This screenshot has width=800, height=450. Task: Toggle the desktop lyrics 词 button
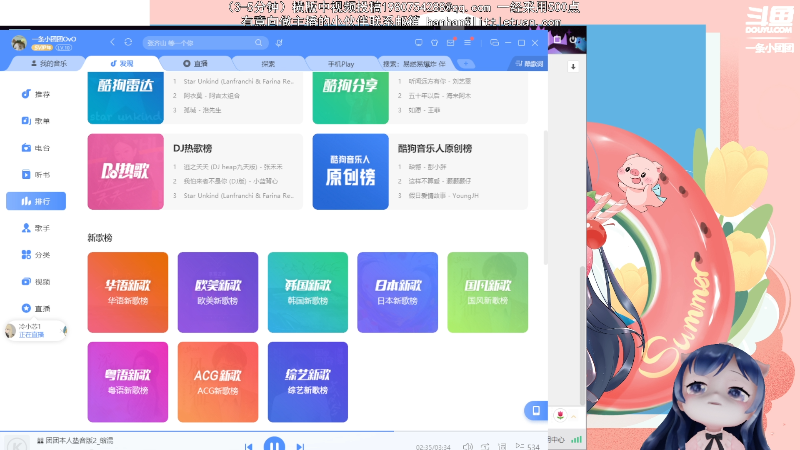[x=502, y=446]
